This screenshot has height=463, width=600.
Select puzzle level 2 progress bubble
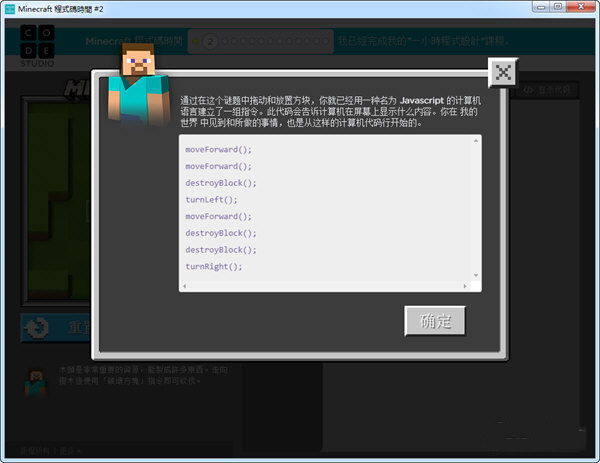click(211, 41)
